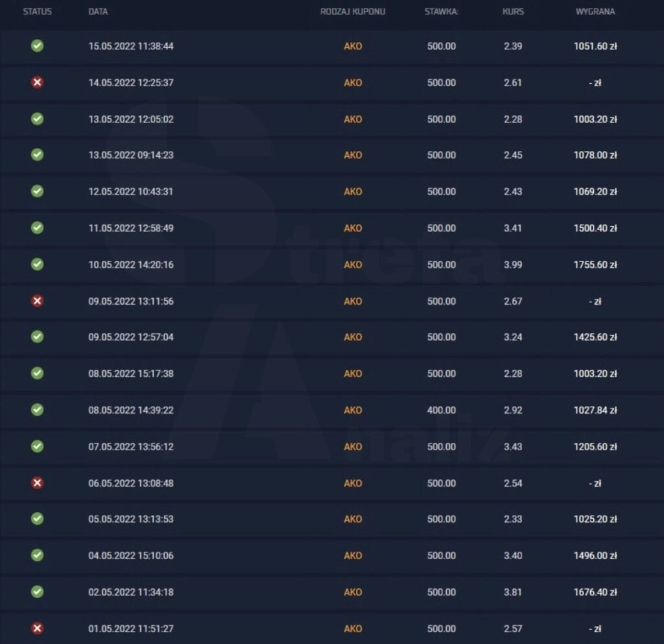The image size is (664, 644).
Task: Select date 09.05.2022 13:11:56
Action: [x=131, y=301]
